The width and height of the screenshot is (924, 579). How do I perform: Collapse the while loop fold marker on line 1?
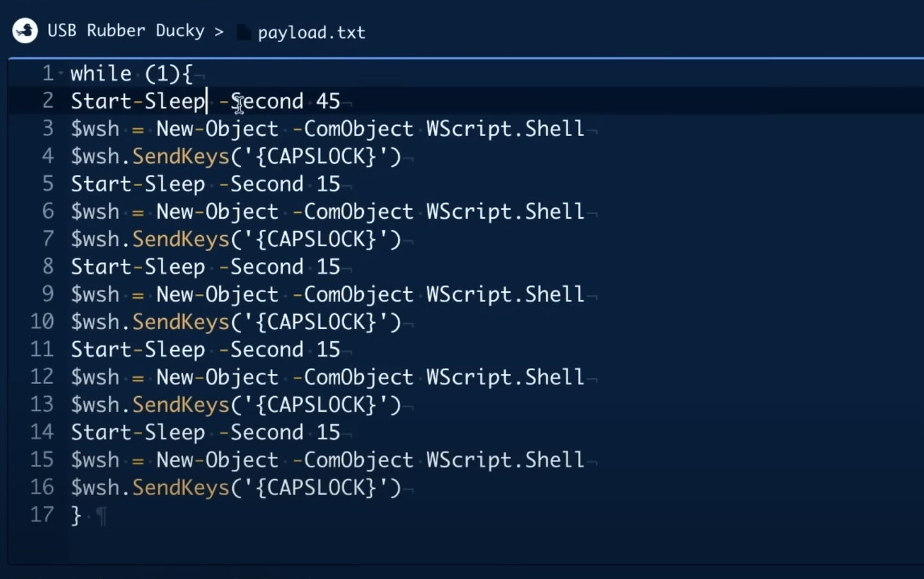coord(61,74)
